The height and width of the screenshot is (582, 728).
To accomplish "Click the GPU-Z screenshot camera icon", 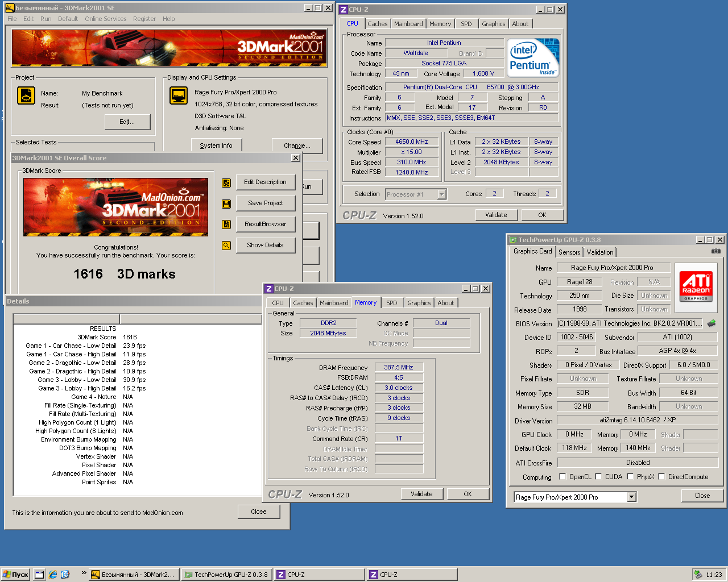I will coord(715,251).
